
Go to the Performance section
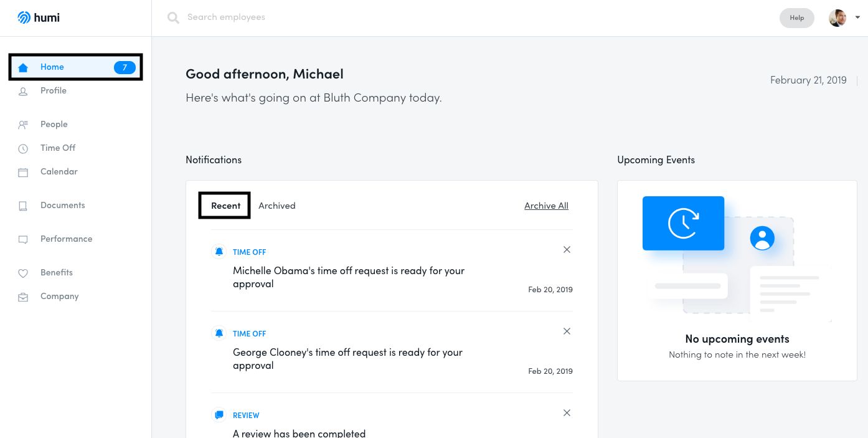67,239
